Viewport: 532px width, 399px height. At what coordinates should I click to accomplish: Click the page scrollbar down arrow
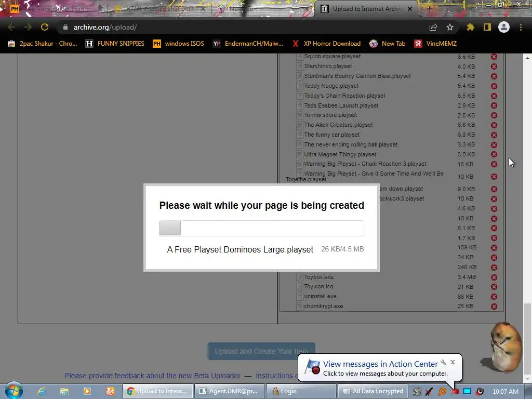click(528, 378)
